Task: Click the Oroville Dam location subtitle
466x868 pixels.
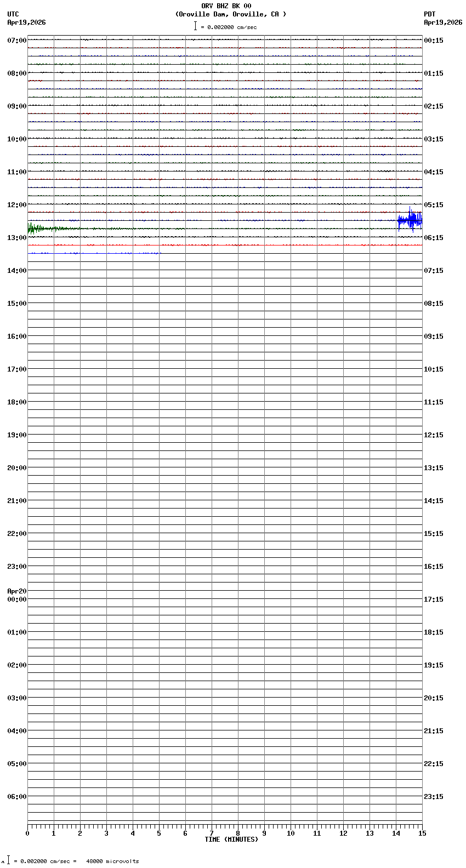Action: click(x=231, y=14)
